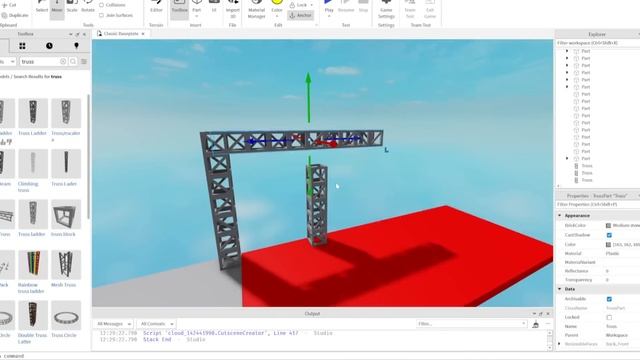This screenshot has width=640, height=360.
Task: Open the Color dropdown arrow
Action: pyautogui.click(x=277, y=16)
